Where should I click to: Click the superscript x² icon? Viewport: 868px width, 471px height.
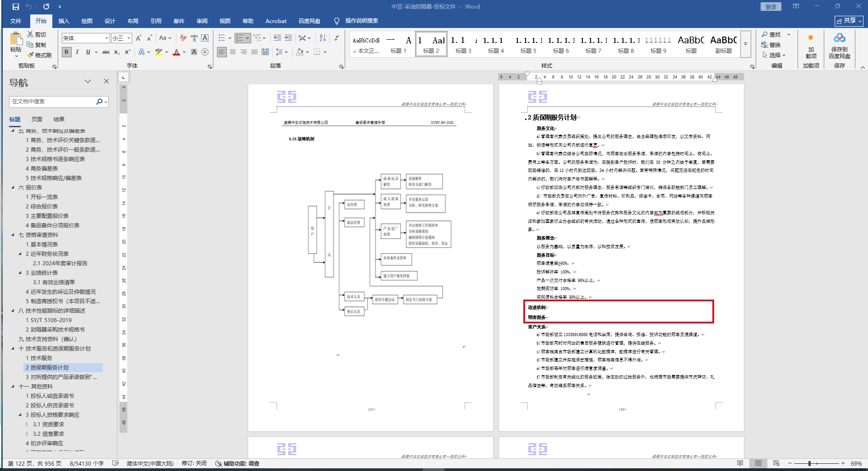(128, 52)
